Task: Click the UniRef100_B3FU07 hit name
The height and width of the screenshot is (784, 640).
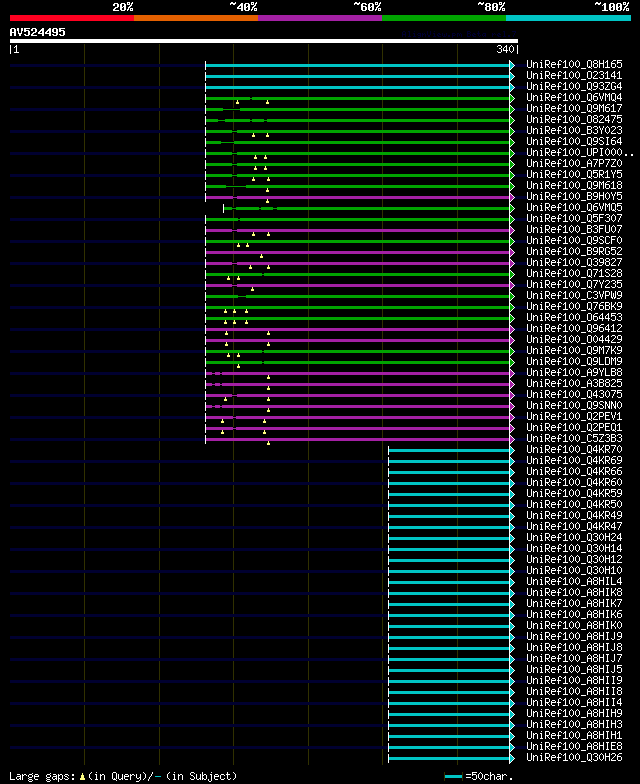Action: (574, 230)
